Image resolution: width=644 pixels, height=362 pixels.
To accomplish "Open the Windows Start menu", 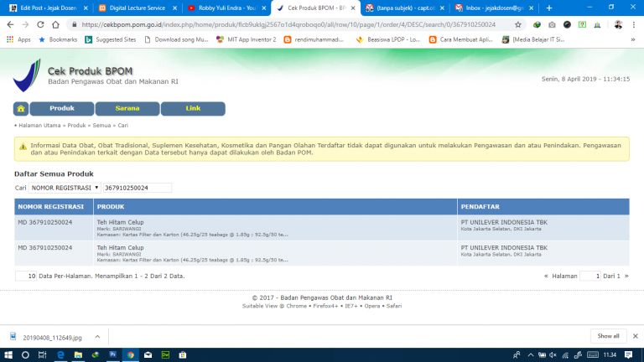I will point(8,354).
